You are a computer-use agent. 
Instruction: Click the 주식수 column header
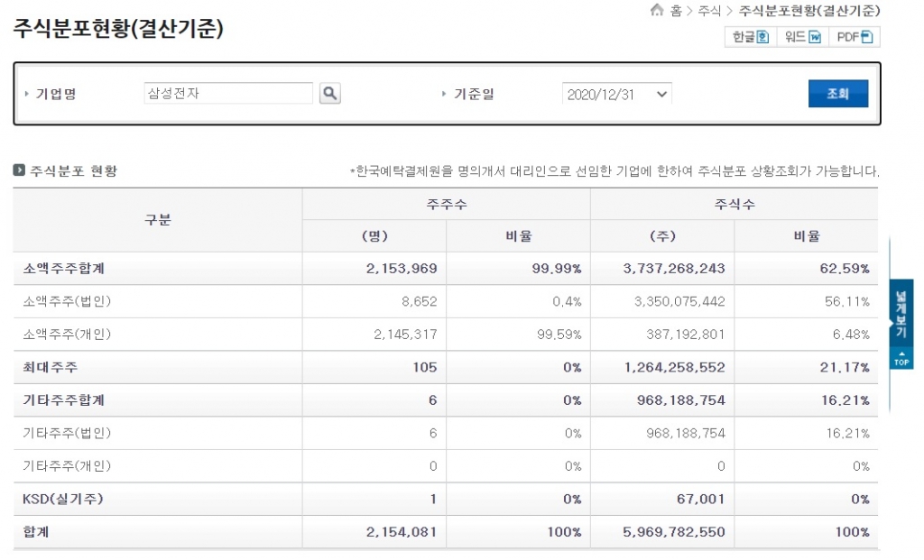tap(734, 204)
